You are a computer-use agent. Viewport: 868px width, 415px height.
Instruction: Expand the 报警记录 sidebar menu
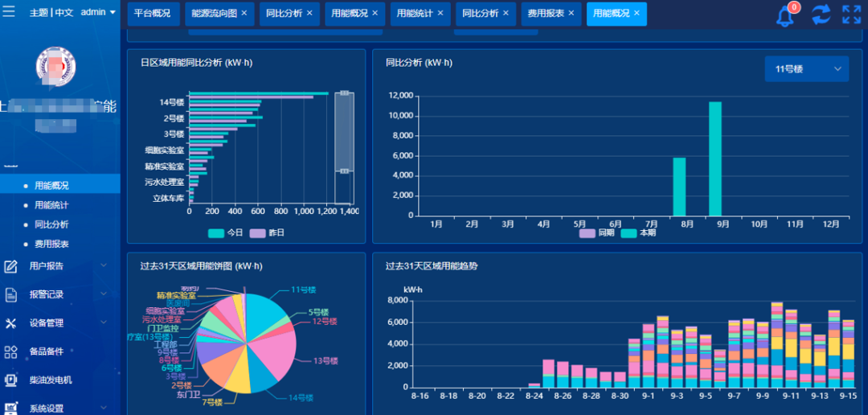(x=56, y=294)
